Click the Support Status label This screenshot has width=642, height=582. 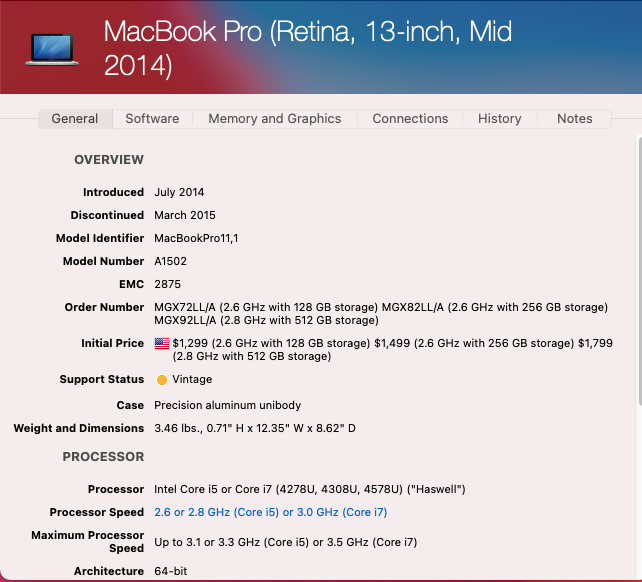click(x=102, y=379)
